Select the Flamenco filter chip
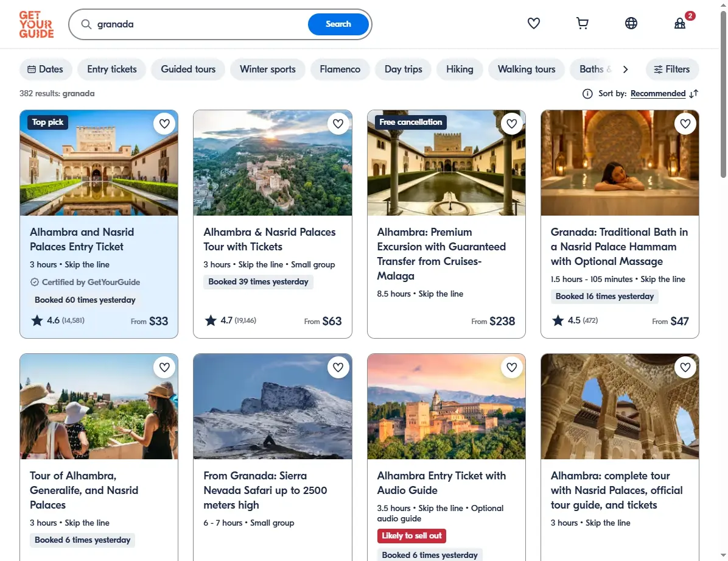The width and height of the screenshot is (728, 561). tap(340, 69)
